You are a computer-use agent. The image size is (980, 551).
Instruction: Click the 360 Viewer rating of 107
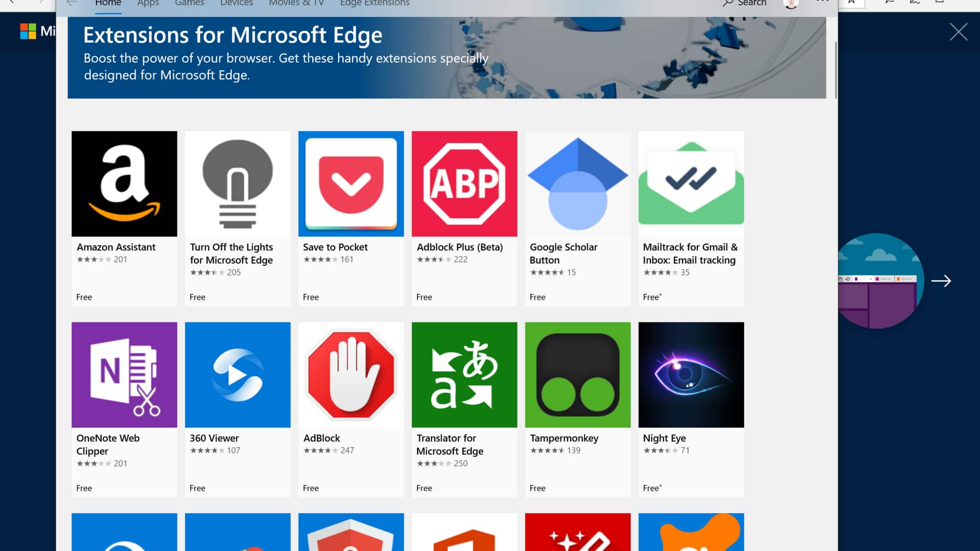coord(215,450)
